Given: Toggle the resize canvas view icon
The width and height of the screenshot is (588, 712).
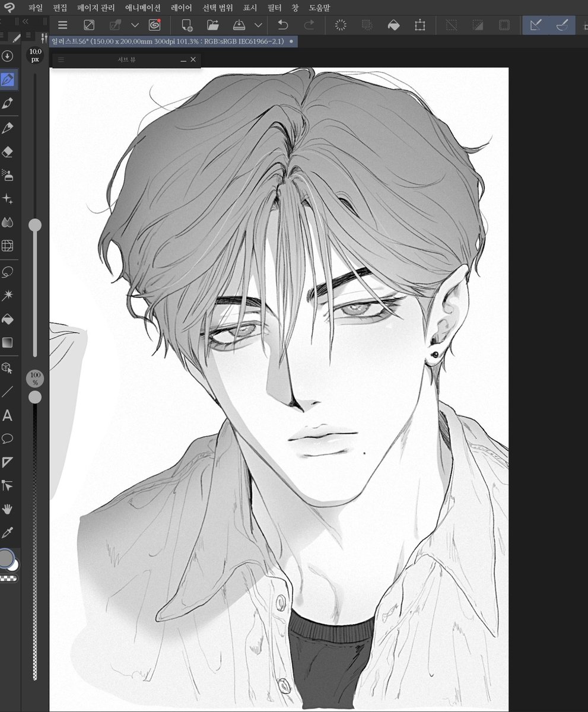Looking at the screenshot, I should point(89,25).
